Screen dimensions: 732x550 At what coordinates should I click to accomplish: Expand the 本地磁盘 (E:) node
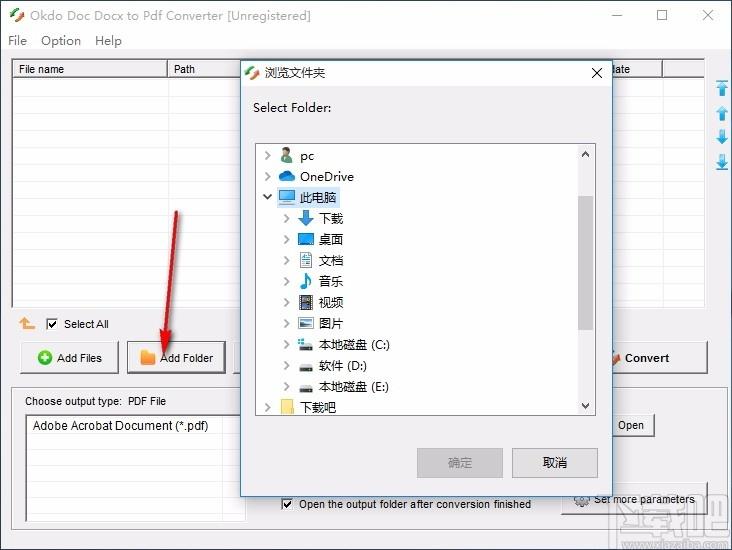(x=287, y=387)
